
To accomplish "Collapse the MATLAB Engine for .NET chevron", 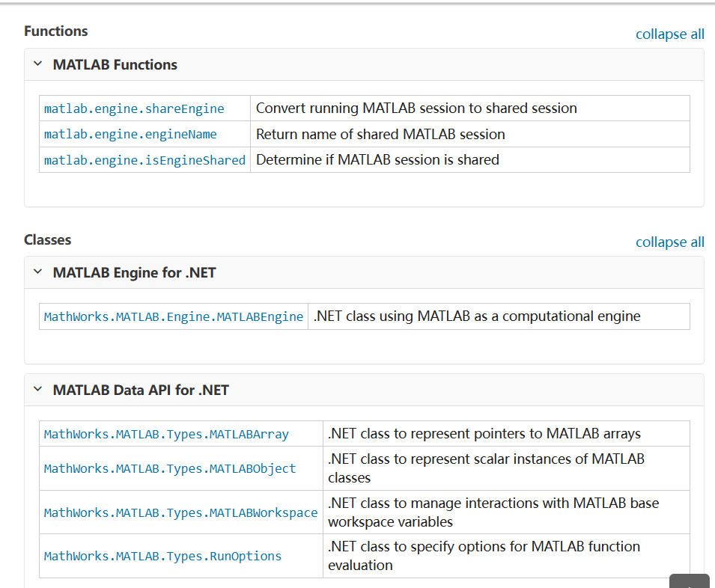I will tap(37, 272).
